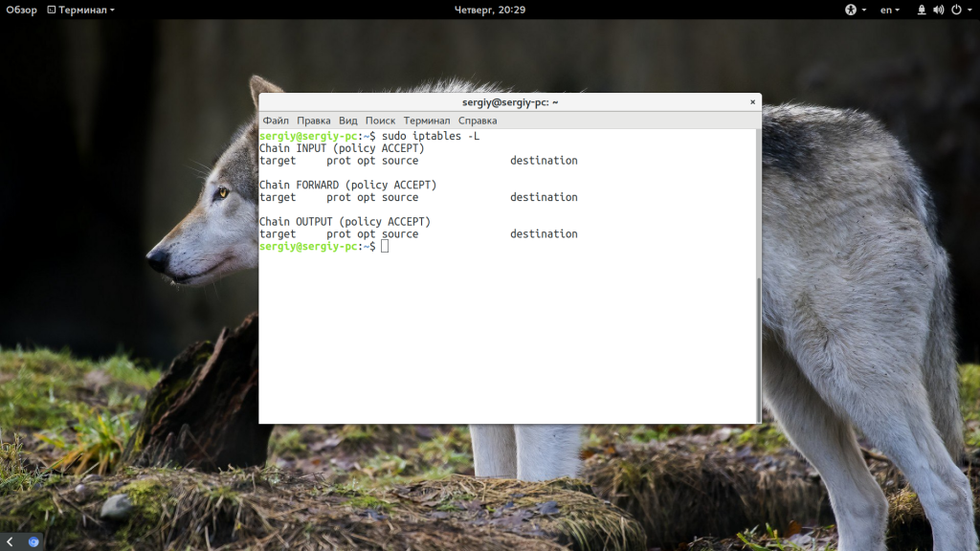The height and width of the screenshot is (551, 980).
Task: Open the accessibility menu icon
Action: [850, 10]
